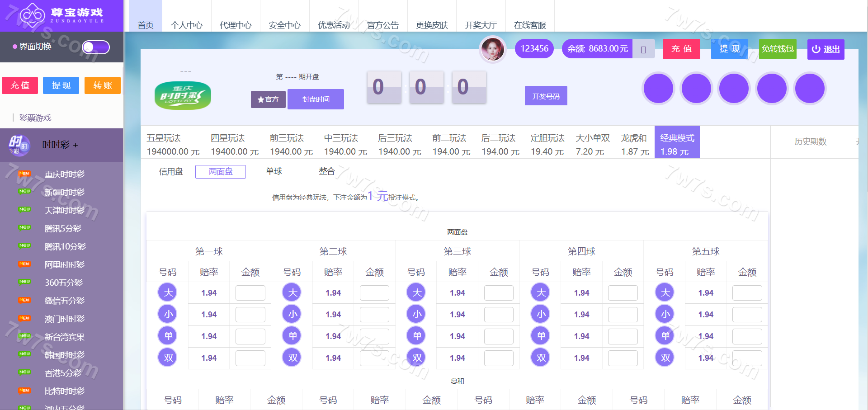
Task: Toggle the 界面切换 switch
Action: [x=96, y=47]
